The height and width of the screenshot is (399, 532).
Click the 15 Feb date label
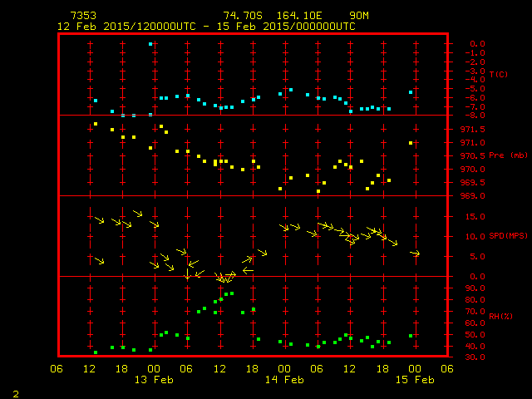click(x=414, y=380)
